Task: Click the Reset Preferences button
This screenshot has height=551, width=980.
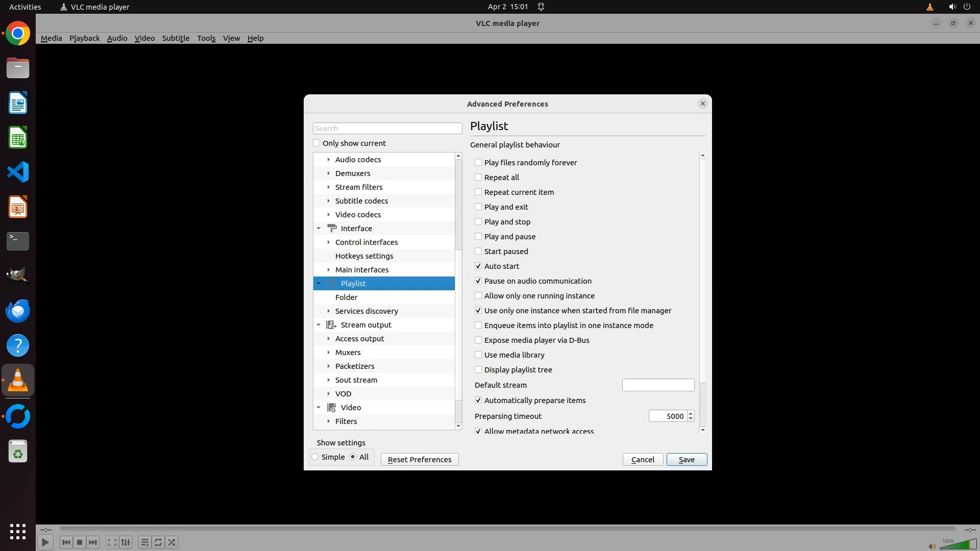Action: pos(420,459)
